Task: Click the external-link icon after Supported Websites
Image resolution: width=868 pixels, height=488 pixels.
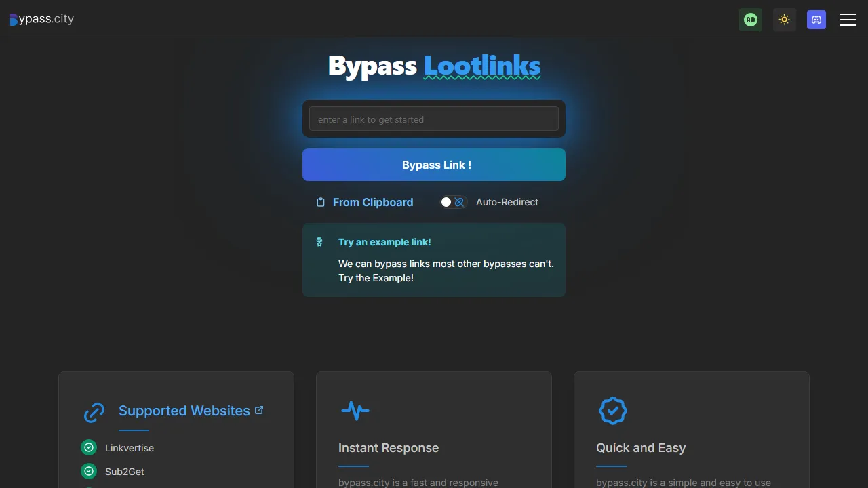Action: tap(259, 409)
